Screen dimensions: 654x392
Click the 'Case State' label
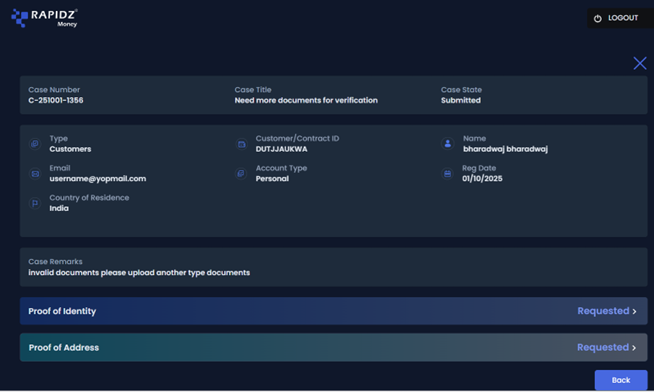pyautogui.click(x=461, y=90)
